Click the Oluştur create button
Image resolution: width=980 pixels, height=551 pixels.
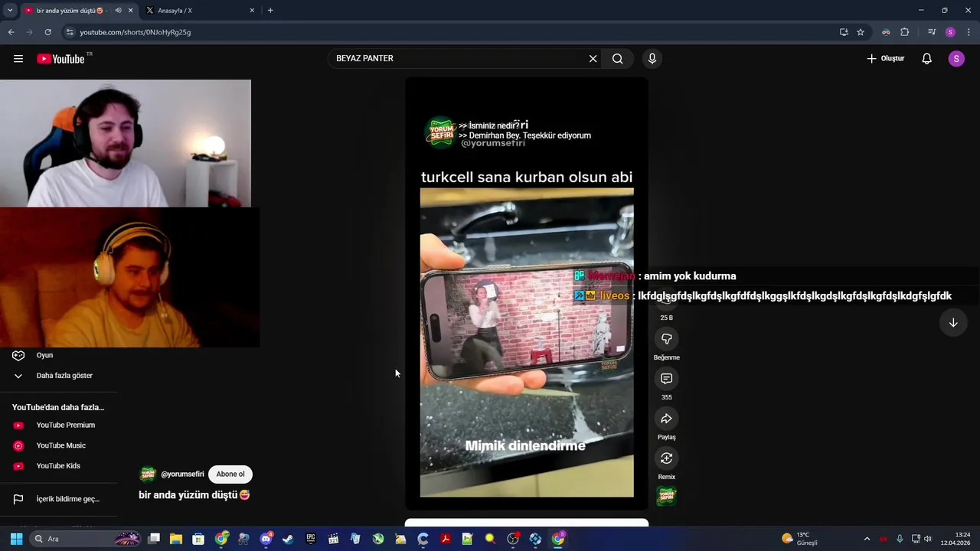(886, 59)
